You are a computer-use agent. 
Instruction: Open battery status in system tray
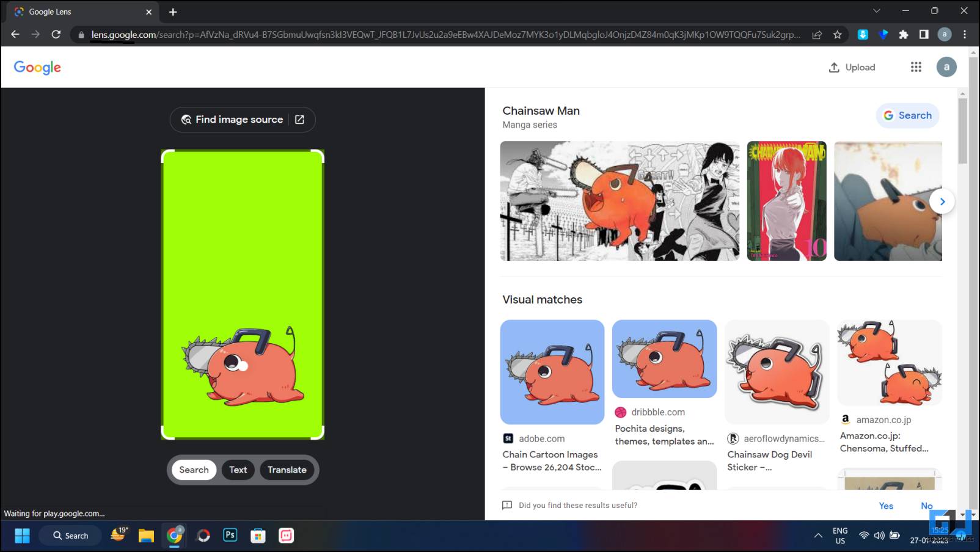tap(894, 536)
